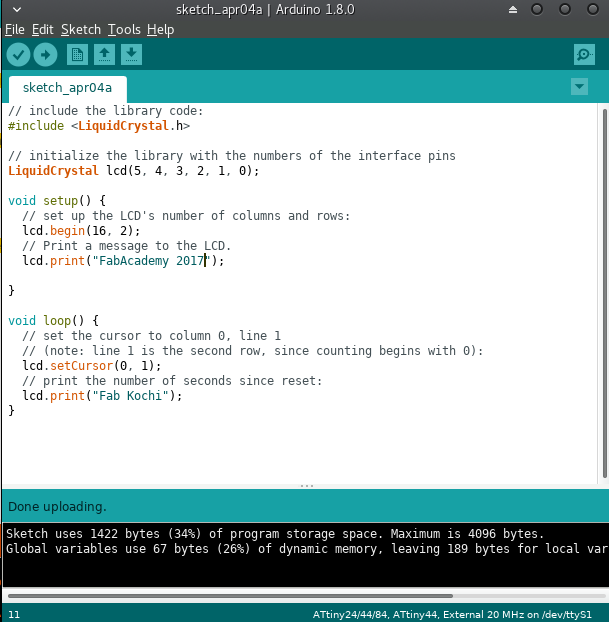Click the editor/console divider handle dots
The width and height of the screenshot is (609, 622).
[x=307, y=486]
